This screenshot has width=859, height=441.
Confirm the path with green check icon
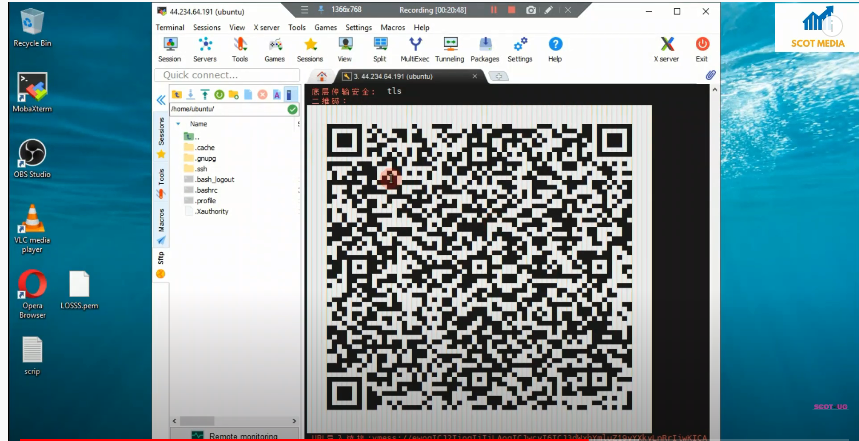point(293,110)
